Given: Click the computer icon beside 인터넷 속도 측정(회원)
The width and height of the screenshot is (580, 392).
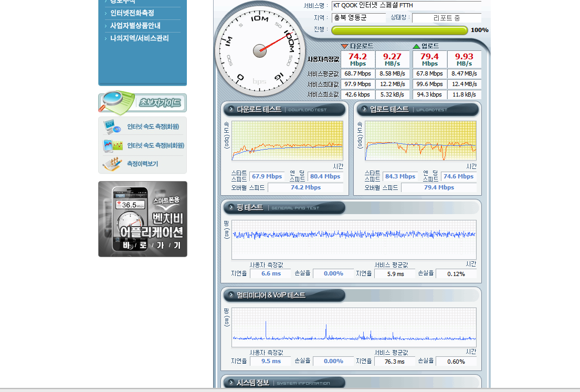Looking at the screenshot, I should [x=112, y=126].
